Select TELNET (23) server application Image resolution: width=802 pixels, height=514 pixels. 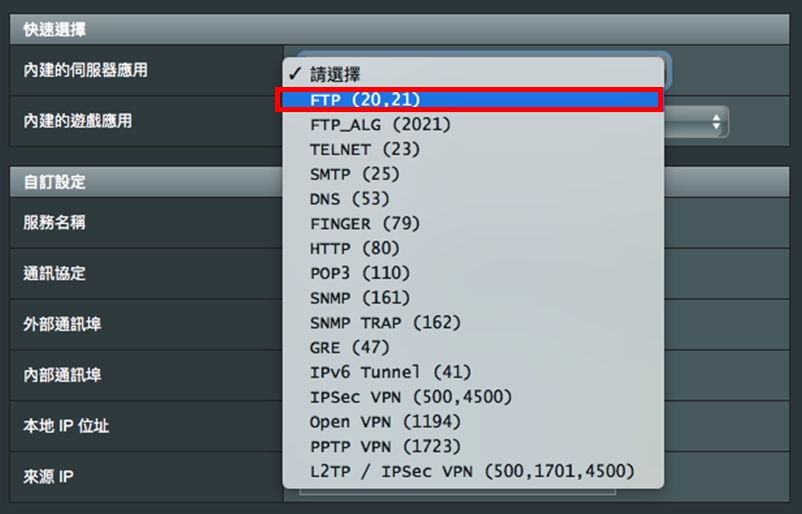pos(473,149)
